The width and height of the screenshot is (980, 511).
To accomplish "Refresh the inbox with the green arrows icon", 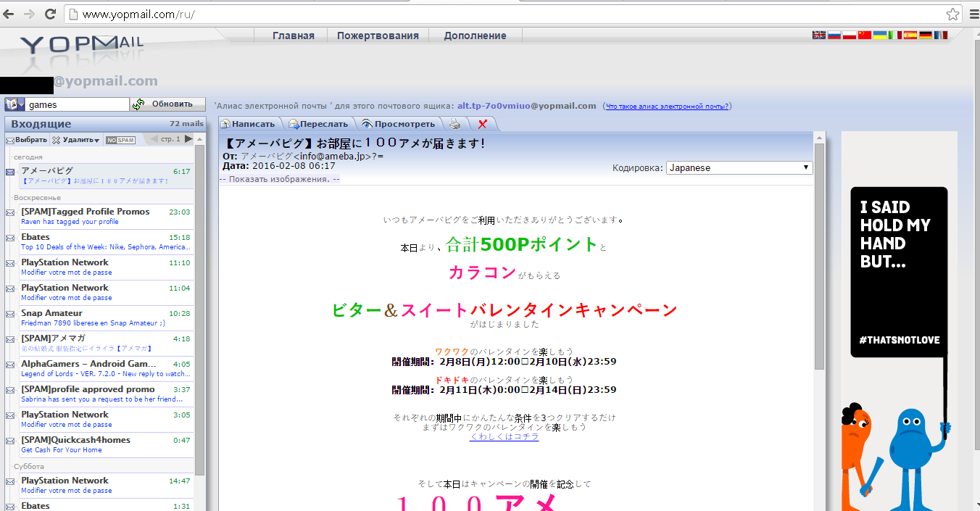I will coord(138,104).
